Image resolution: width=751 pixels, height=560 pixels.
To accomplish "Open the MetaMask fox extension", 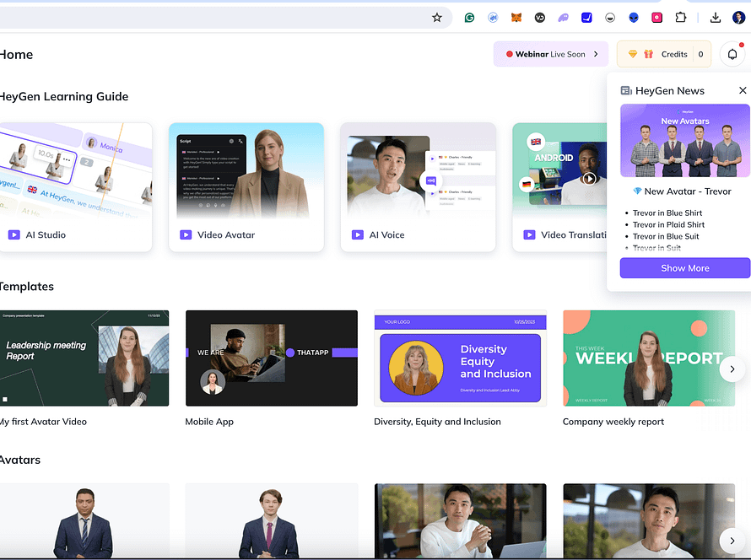I will 516,18.
